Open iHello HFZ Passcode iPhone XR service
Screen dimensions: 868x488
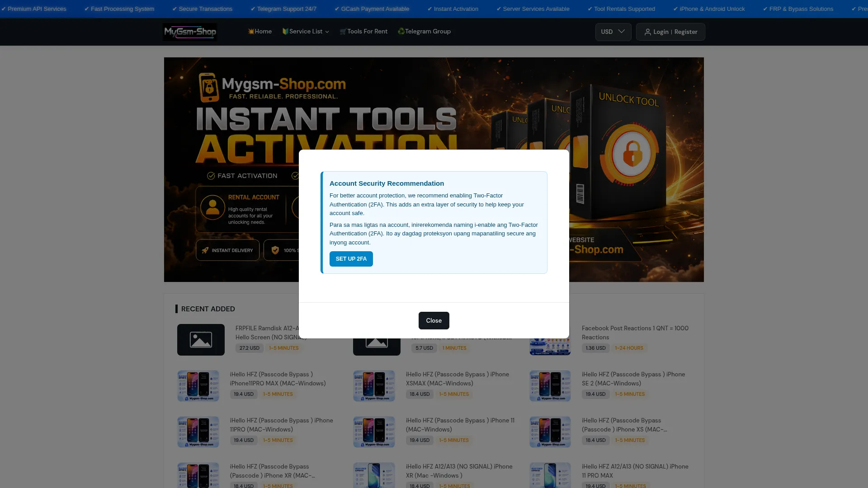tap(272, 471)
